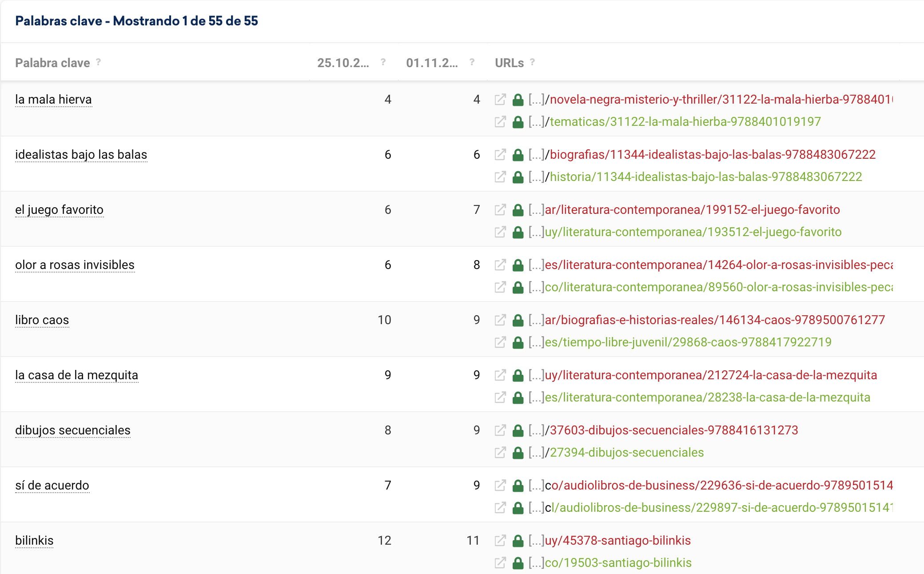Open the uy la-casa-de-la-mezquita red URL
This screenshot has height=574, width=924.
coord(711,375)
